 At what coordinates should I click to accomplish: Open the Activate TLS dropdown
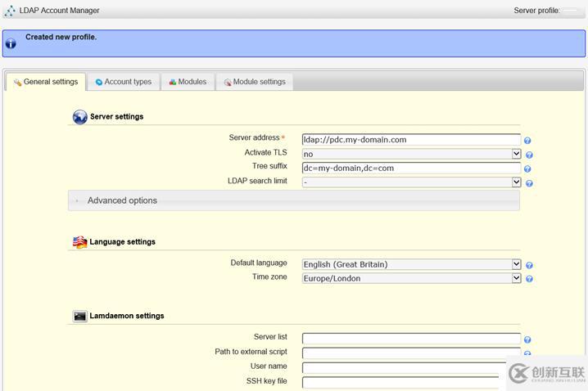point(411,154)
